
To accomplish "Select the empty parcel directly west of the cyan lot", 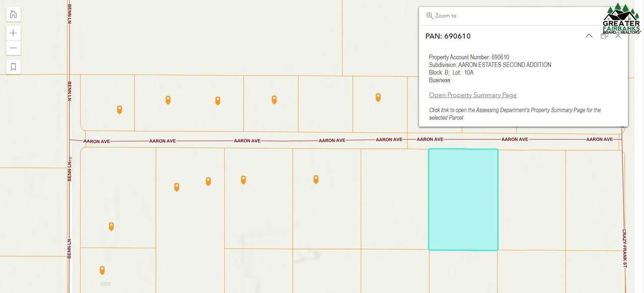I will pyautogui.click(x=394, y=199).
